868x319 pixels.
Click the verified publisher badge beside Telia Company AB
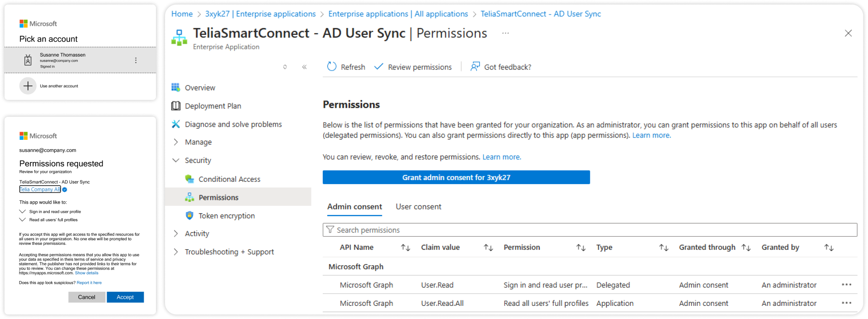[64, 190]
